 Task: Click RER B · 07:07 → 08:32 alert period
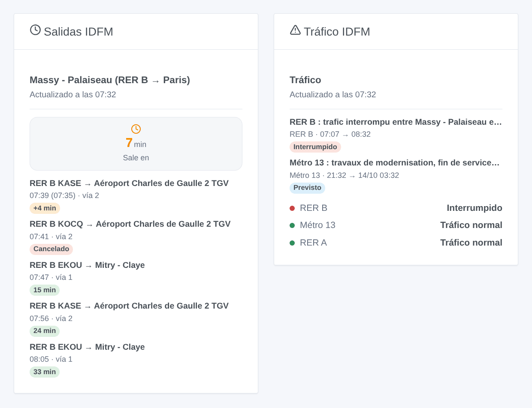tap(330, 135)
